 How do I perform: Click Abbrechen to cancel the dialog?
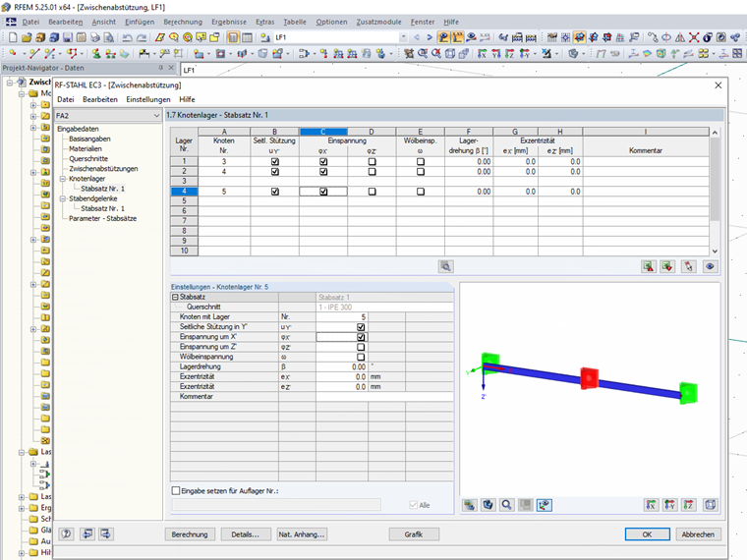coord(698,534)
